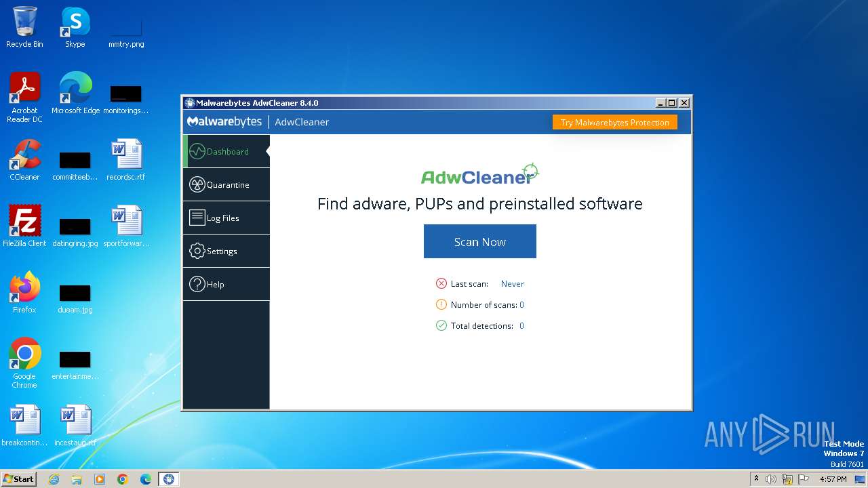Click the Malwarebytes logo in header
This screenshot has width=868, height=488.
coord(224,122)
